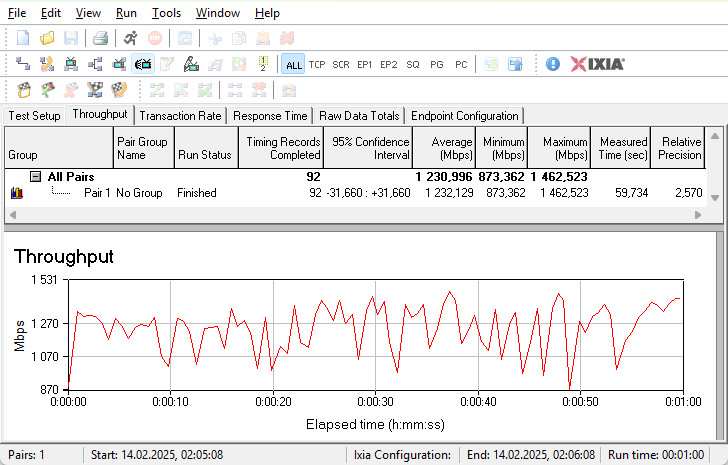Click the horizontal scroll left arrow
The image size is (728, 465).
(13, 215)
